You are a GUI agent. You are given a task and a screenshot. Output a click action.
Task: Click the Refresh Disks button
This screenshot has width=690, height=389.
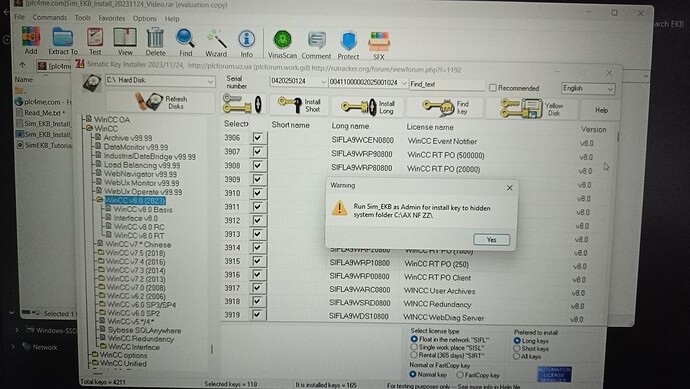pos(160,102)
